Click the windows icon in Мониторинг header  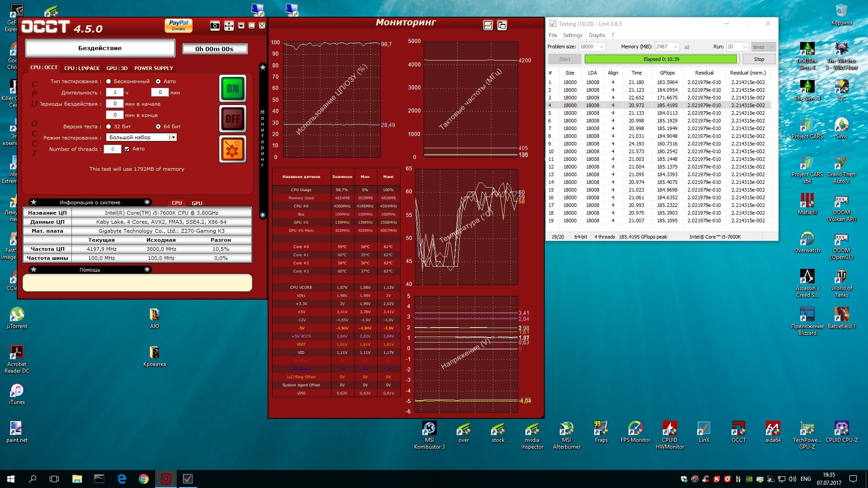tap(502, 25)
